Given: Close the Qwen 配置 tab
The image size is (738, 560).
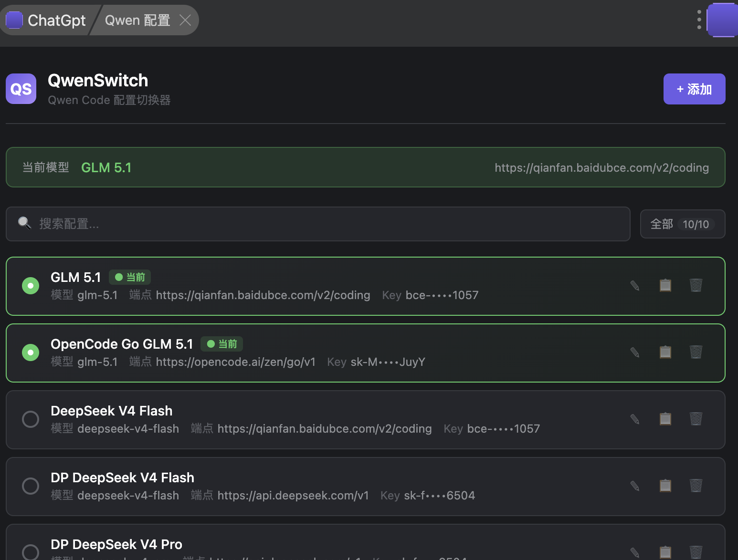Looking at the screenshot, I should click(185, 20).
